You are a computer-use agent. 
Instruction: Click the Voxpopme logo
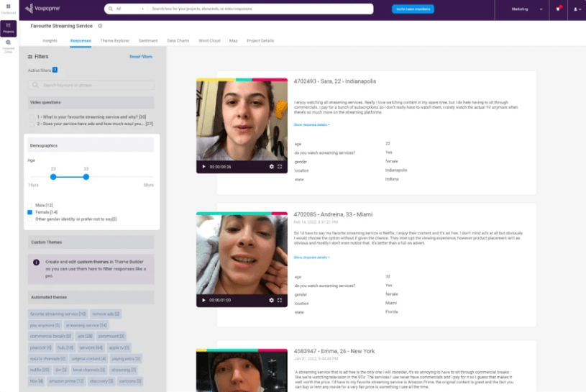(x=42, y=8)
